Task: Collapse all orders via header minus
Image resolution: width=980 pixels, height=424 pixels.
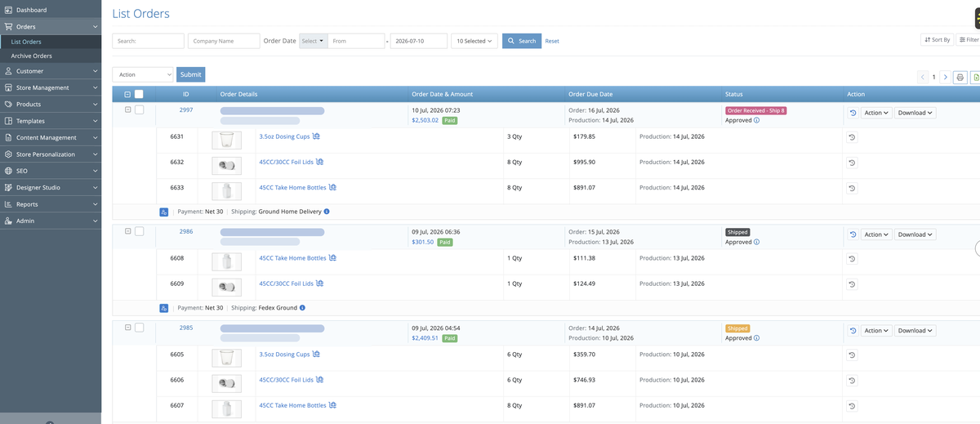Action: 127,94
